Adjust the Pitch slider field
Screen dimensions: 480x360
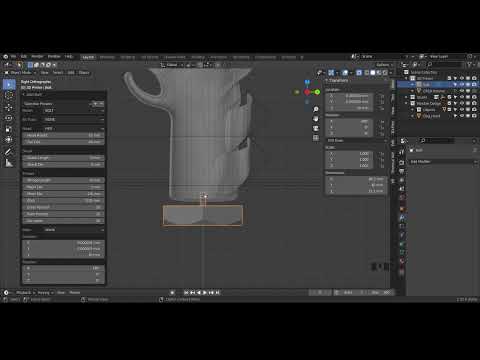coord(63,201)
